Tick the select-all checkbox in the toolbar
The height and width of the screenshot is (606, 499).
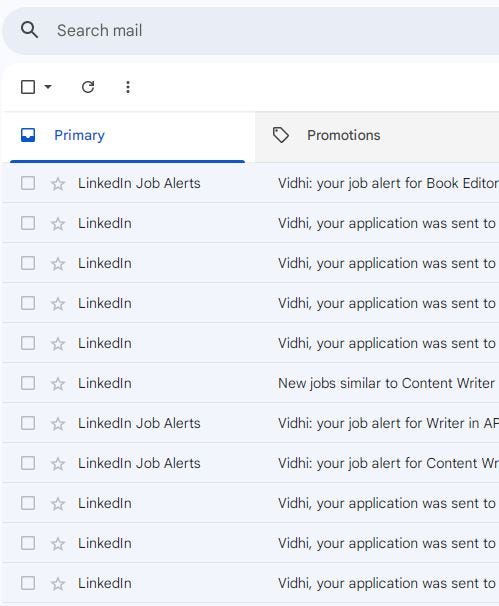(x=28, y=87)
